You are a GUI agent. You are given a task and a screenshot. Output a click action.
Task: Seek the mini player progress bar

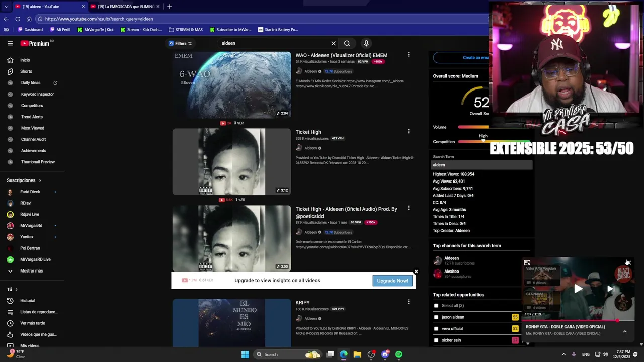pos(579,320)
